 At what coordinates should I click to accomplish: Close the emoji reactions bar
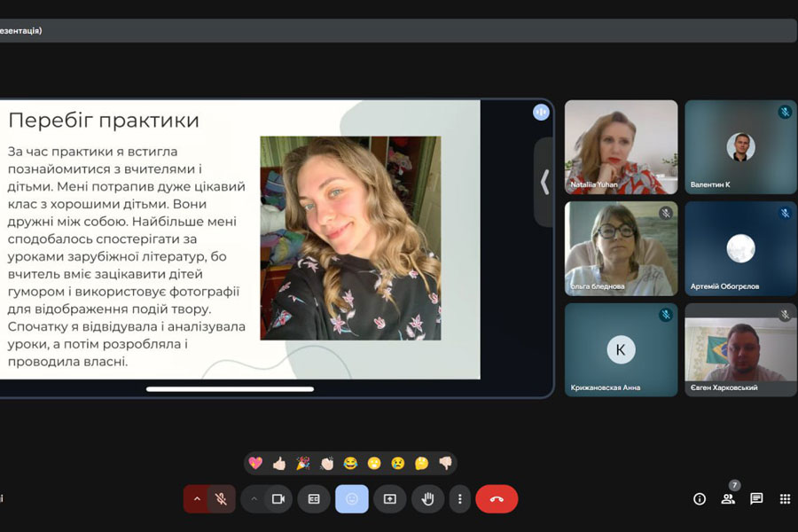click(x=352, y=499)
